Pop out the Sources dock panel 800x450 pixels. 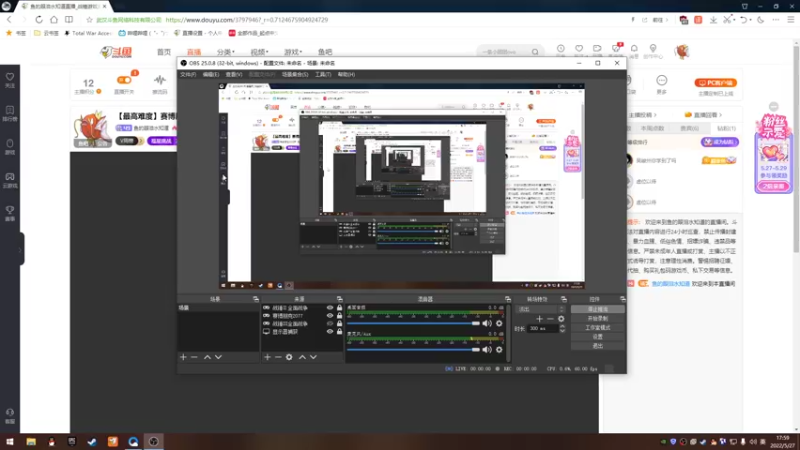click(340, 299)
